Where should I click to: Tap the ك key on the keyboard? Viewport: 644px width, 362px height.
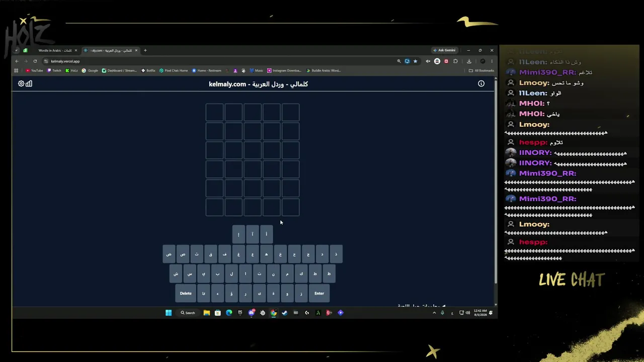(301, 274)
